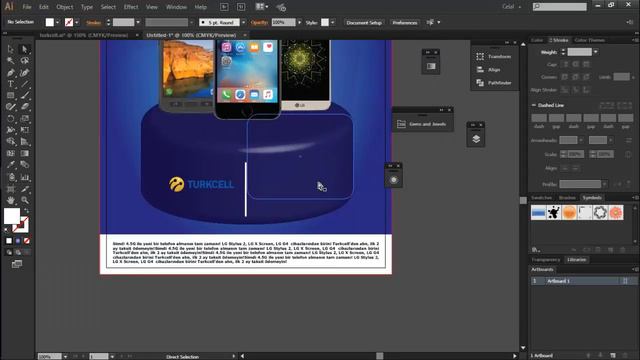
Task: Choose the Butt Cap stroke option
Action: [x=566, y=64]
